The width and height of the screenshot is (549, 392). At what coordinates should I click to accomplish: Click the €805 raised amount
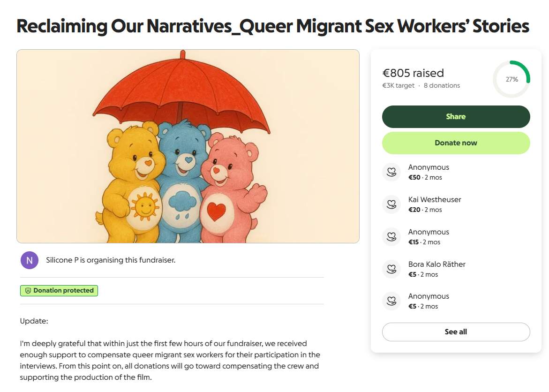[x=413, y=73]
